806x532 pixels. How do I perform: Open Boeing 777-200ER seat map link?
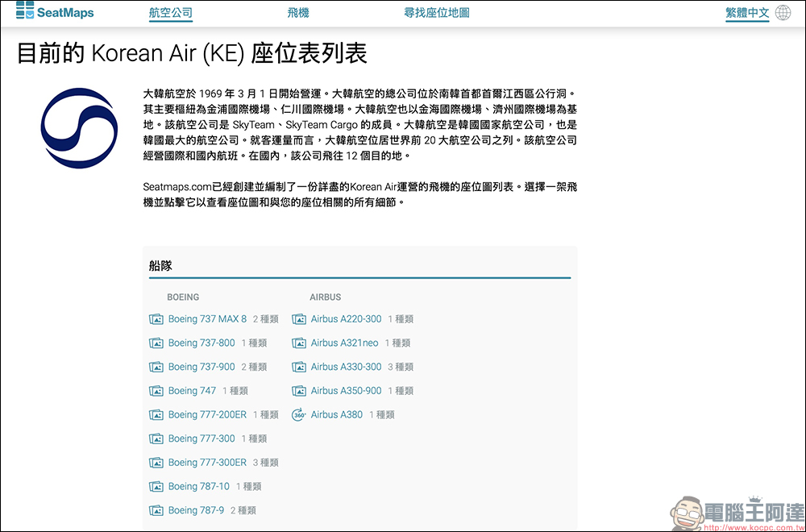point(208,415)
